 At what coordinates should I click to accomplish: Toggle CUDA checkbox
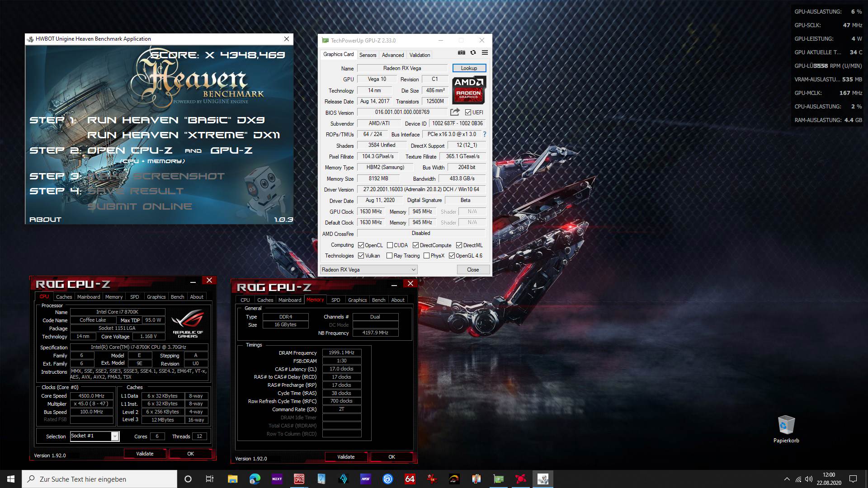click(390, 245)
